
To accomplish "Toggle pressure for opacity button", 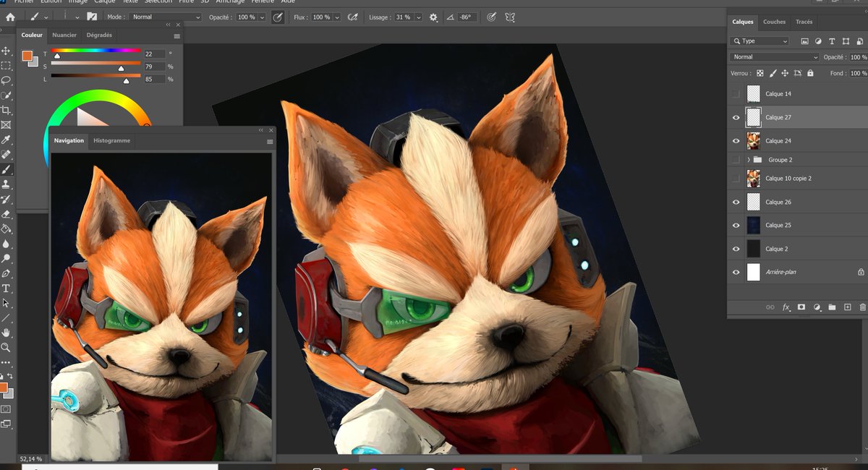I will tap(277, 17).
